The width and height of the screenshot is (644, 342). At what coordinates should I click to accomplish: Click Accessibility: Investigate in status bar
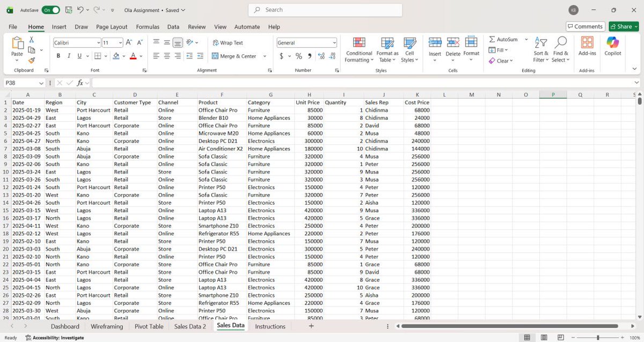tap(54, 338)
